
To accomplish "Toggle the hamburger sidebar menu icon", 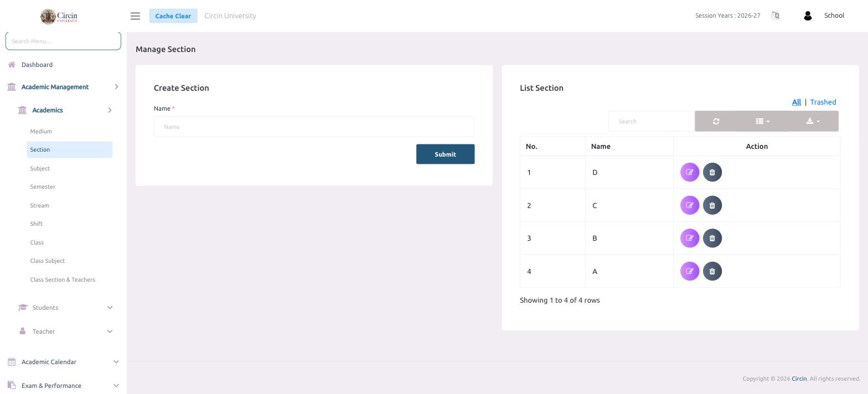I will pos(135,16).
